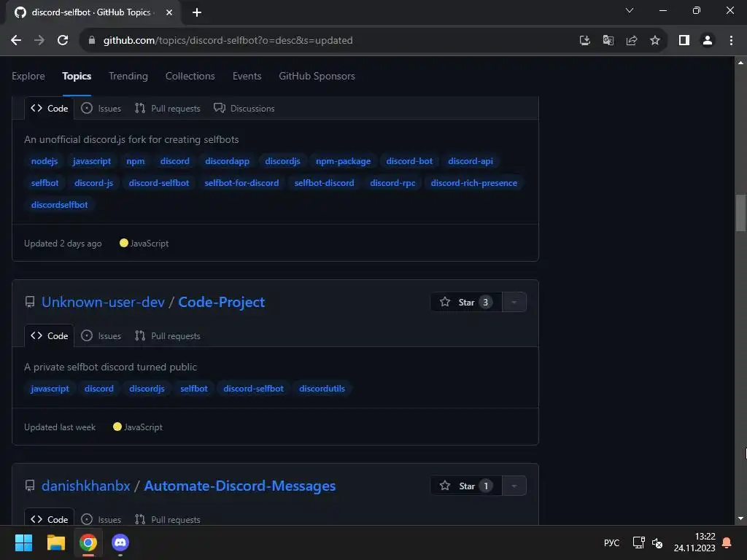
Task: Open the Code-Project repository link
Action: point(221,303)
